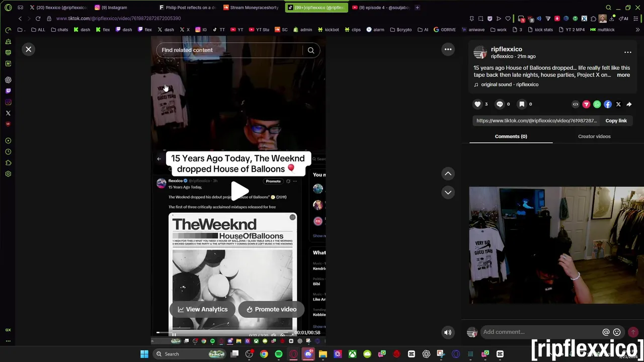This screenshot has height=362, width=644.
Task: Share the video to X
Action: click(x=618, y=105)
